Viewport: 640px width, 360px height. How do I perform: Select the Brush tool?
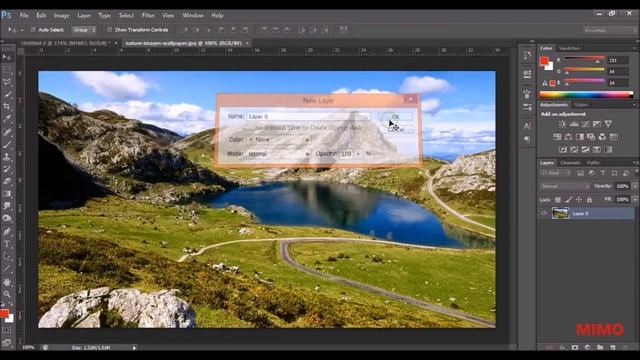tap(7, 144)
